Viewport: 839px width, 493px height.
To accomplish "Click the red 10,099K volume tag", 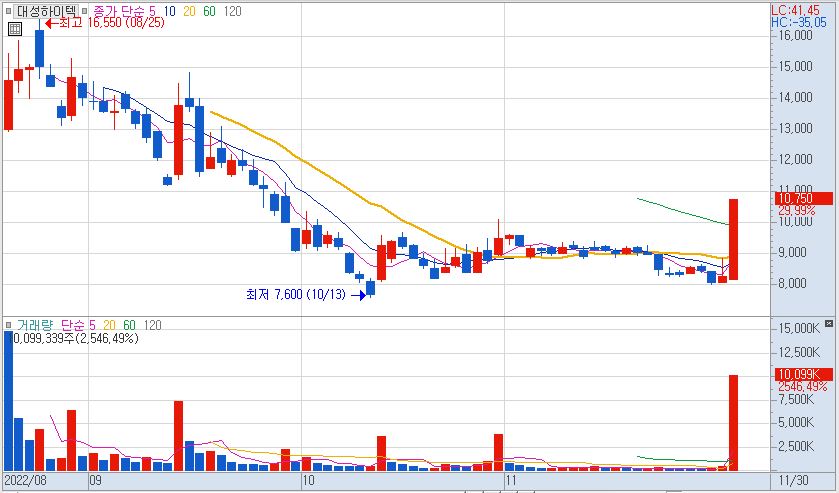I will coord(804,374).
